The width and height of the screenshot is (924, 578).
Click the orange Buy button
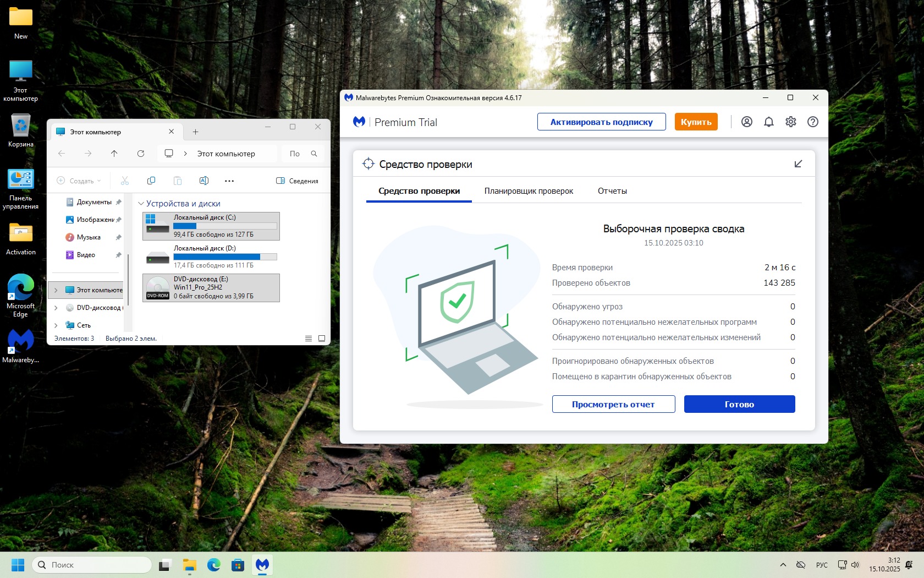(x=696, y=122)
